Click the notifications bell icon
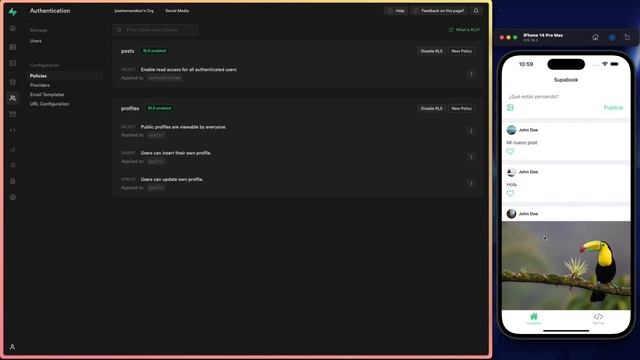This screenshot has height=360, width=640. coord(476,11)
